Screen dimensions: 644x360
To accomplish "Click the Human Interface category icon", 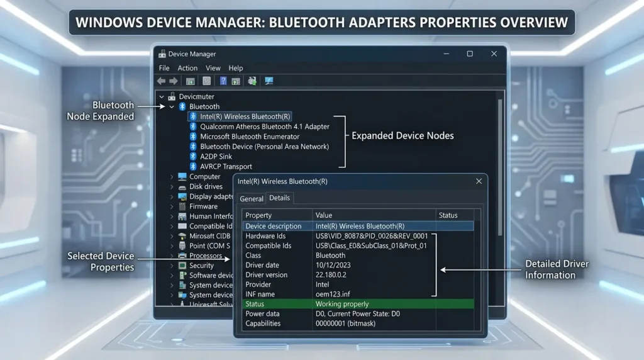I will pyautogui.click(x=182, y=216).
